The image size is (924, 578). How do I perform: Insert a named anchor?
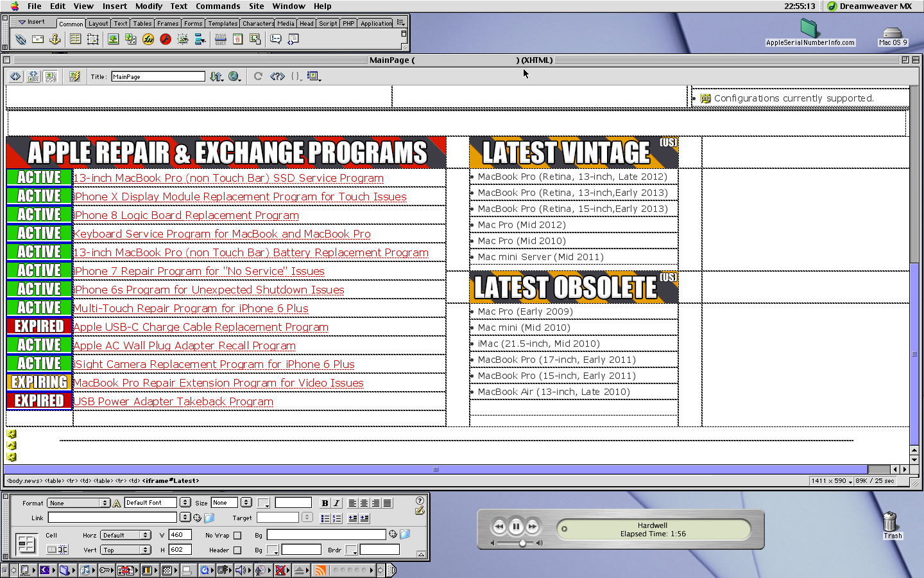point(55,39)
